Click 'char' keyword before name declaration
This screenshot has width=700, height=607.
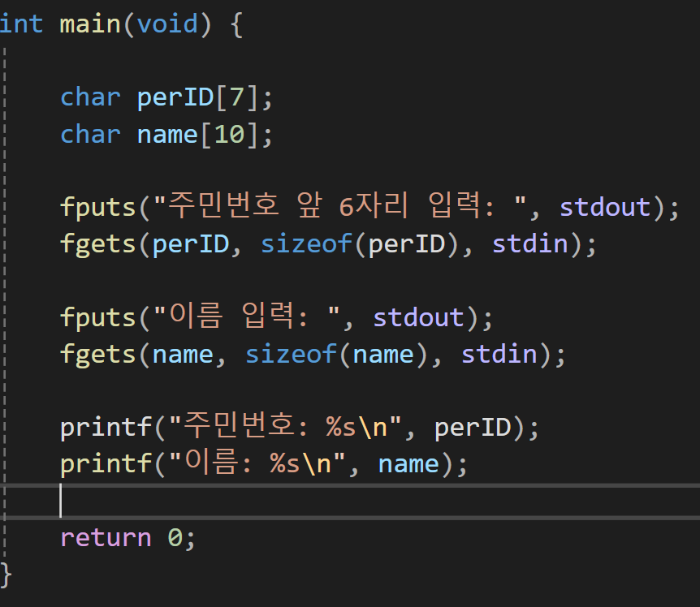coord(90,134)
